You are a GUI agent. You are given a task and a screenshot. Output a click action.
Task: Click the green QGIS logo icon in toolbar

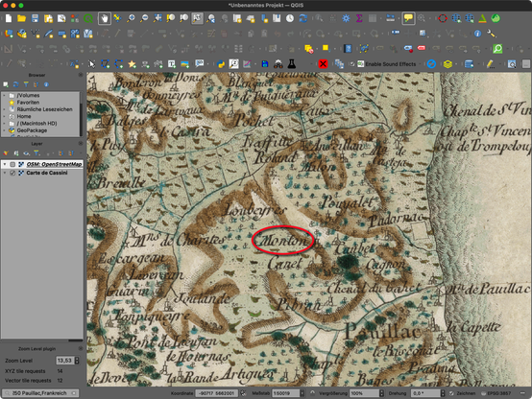point(88,18)
